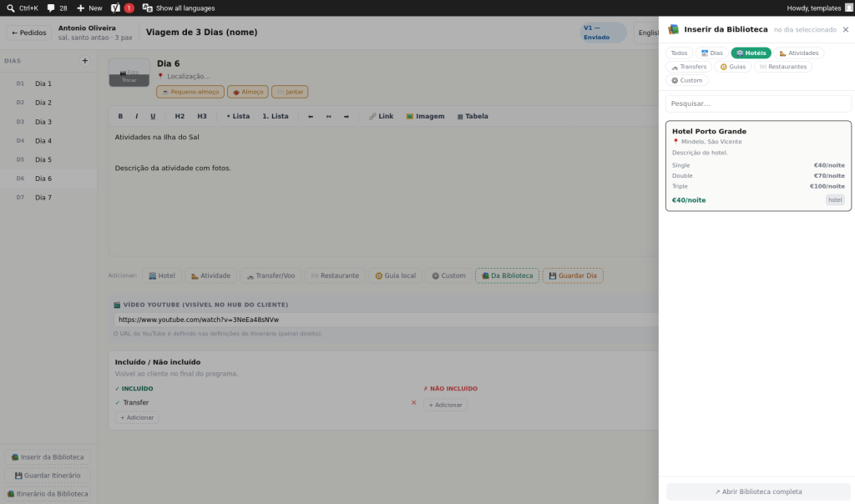855x504 pixels.
Task: Remove the Transfer included item
Action: (x=413, y=403)
